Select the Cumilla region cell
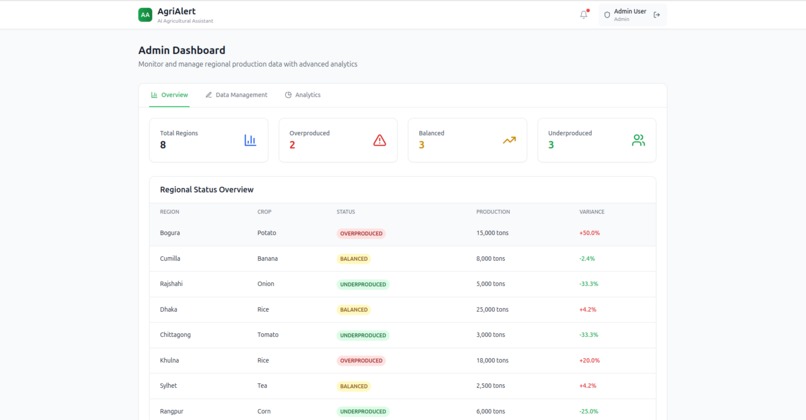The width and height of the screenshot is (806, 420). click(x=170, y=259)
